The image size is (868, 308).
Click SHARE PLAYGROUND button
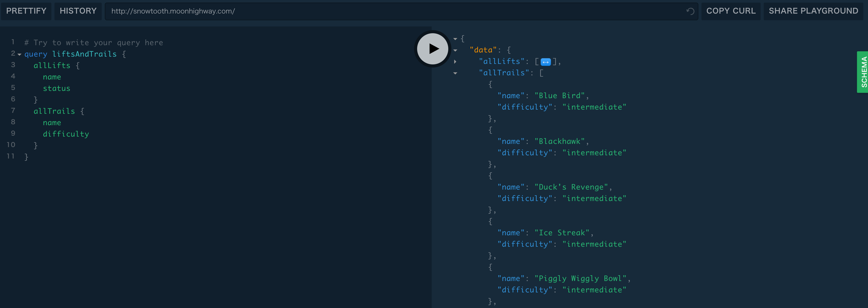click(x=813, y=11)
